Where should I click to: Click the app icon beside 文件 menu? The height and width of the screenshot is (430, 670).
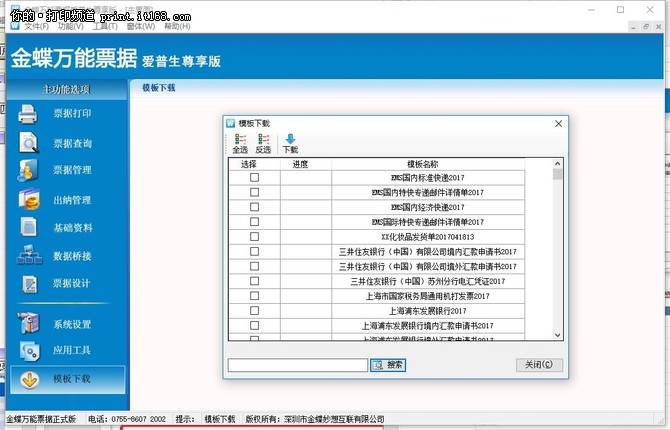pyautogui.click(x=15, y=26)
